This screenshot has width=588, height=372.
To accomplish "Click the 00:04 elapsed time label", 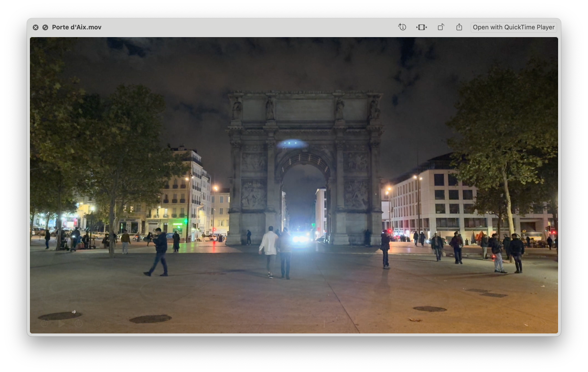I will coord(101,324).
